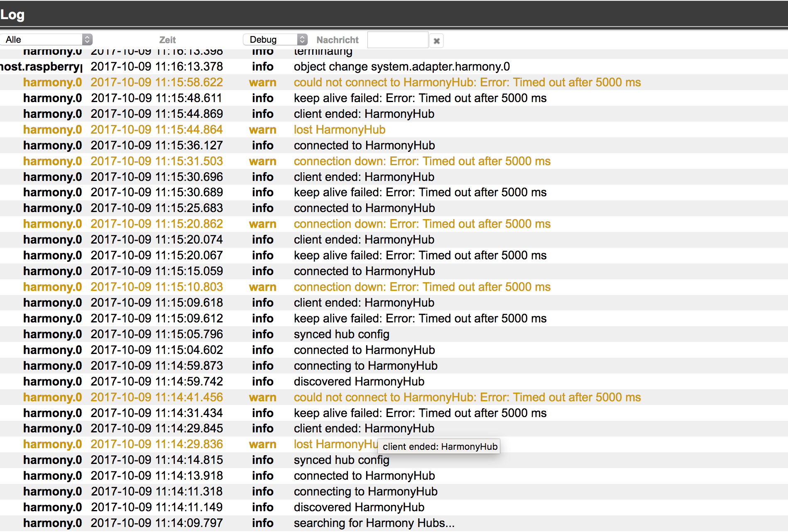Open the "Alle" source filter dropdown
Image resolution: width=788 pixels, height=532 pixels.
(x=46, y=39)
